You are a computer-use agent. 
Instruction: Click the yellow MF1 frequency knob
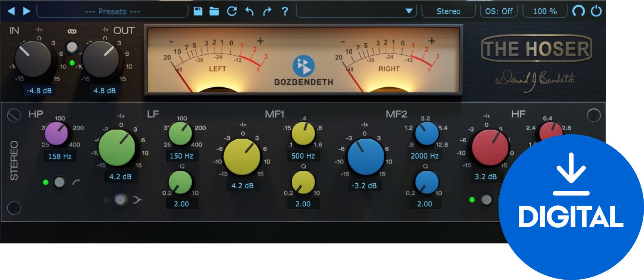(x=303, y=134)
